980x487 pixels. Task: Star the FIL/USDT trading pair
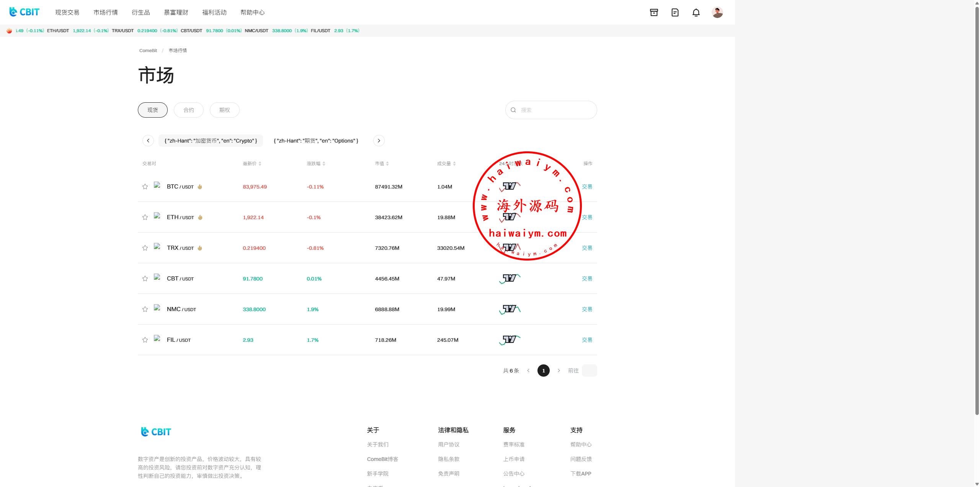[x=145, y=340]
